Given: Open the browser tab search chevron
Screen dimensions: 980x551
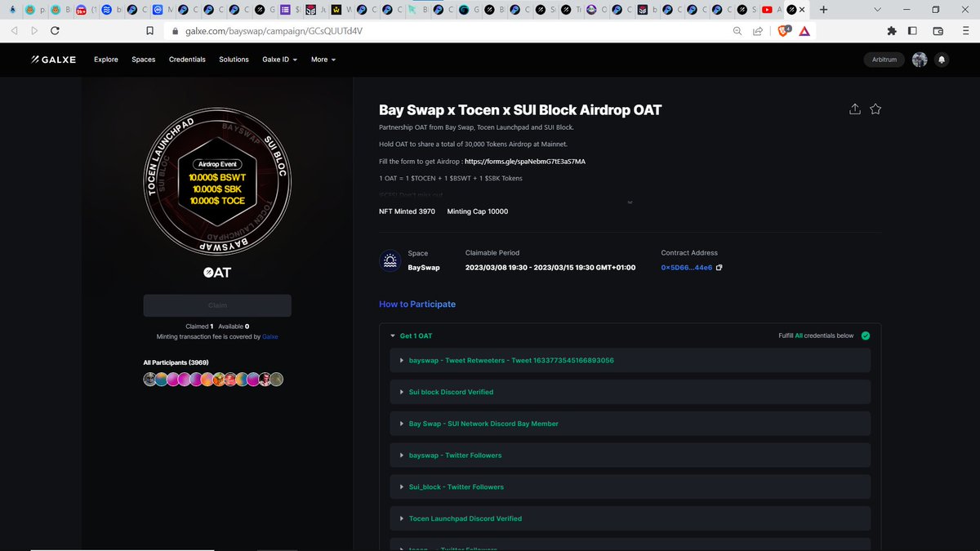Looking at the screenshot, I should 876,10.
